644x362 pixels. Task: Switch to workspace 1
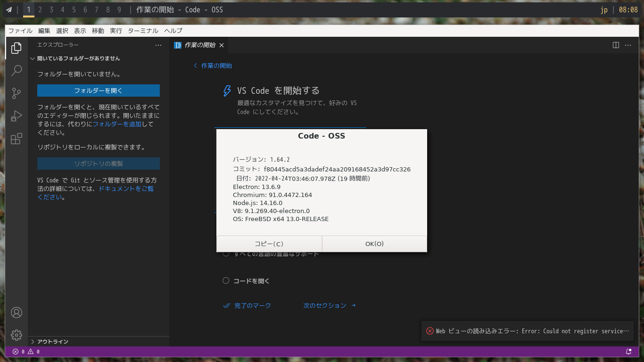coord(29,9)
